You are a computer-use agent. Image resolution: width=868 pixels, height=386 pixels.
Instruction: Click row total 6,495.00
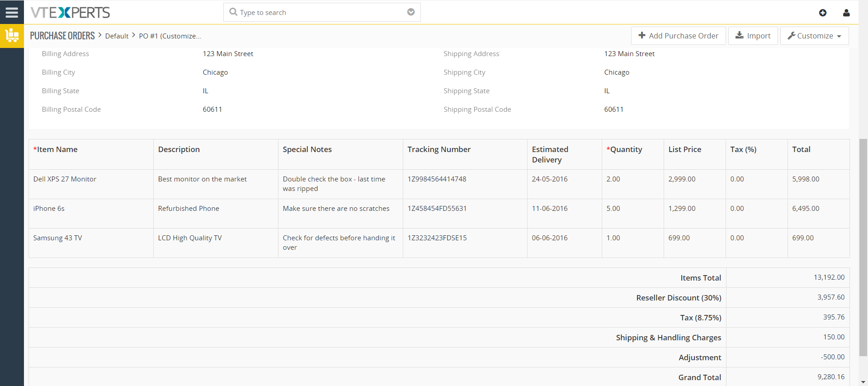(806, 209)
